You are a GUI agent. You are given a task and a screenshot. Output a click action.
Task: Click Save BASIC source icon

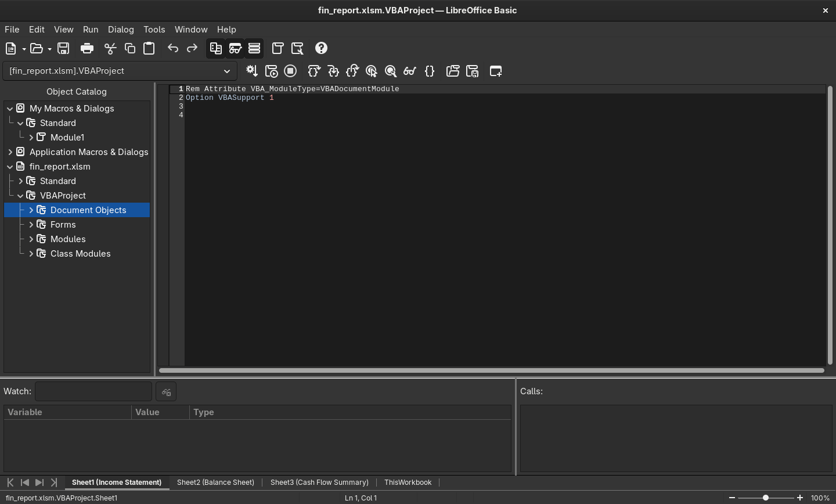pos(472,71)
